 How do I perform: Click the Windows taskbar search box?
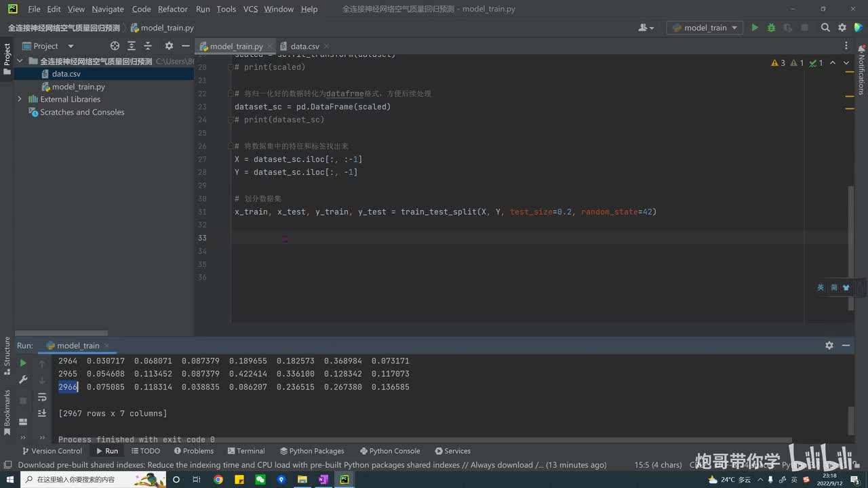(93, 479)
